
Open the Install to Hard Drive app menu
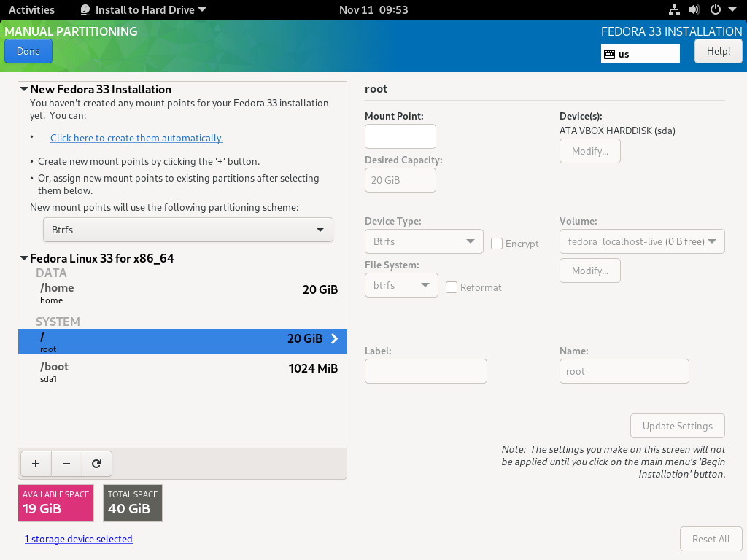[x=143, y=9]
